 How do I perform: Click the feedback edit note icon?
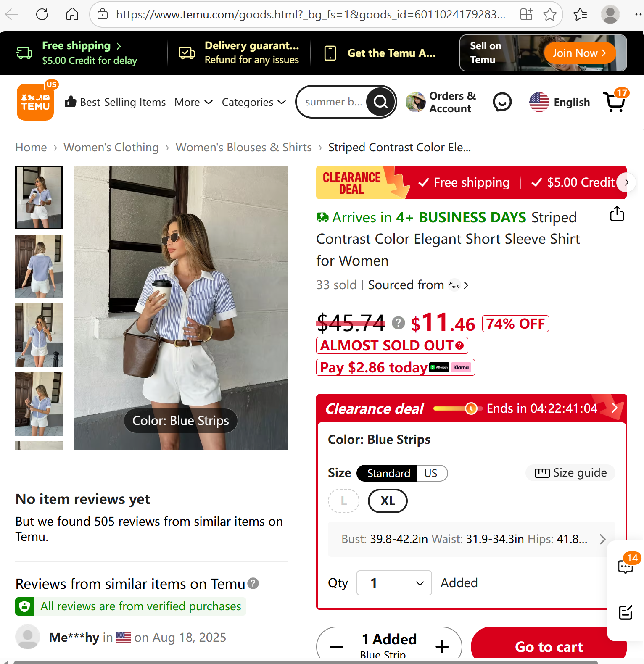click(626, 612)
